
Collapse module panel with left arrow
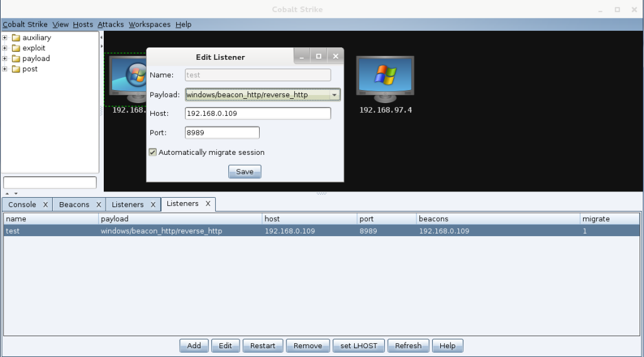coord(101,37)
